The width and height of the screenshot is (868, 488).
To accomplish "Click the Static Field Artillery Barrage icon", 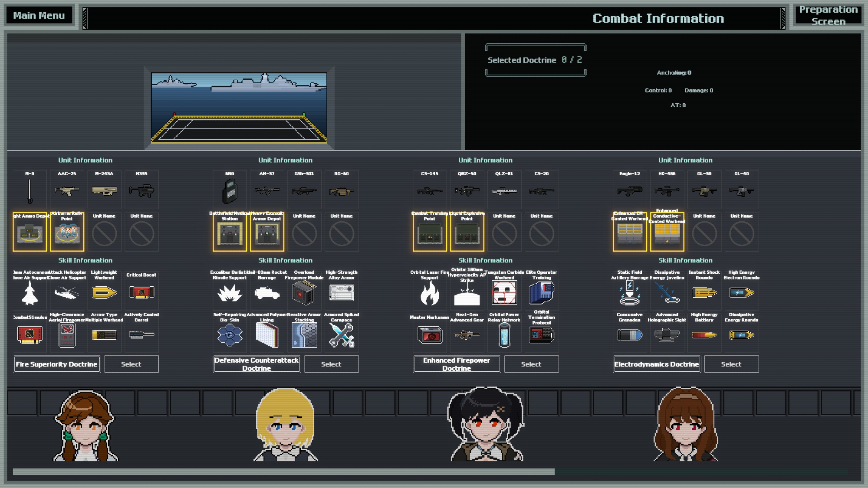I will click(629, 293).
